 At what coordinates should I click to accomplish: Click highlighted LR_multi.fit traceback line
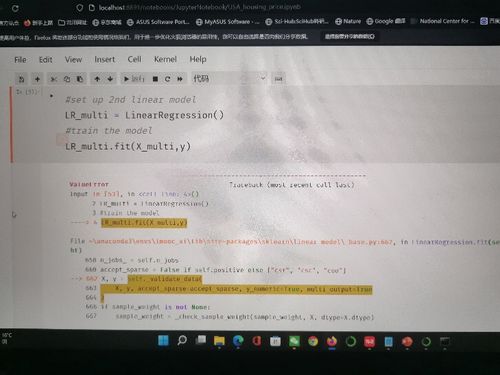pyautogui.click(x=144, y=223)
